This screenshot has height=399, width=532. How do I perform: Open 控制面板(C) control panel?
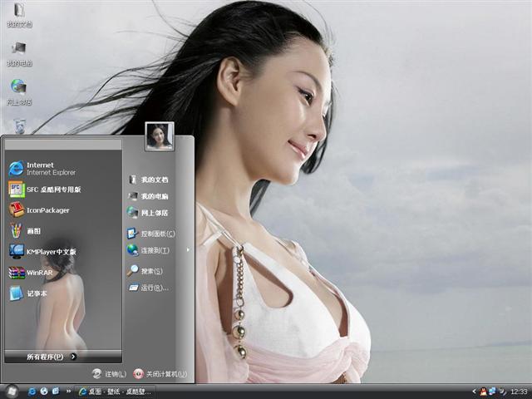151,234
